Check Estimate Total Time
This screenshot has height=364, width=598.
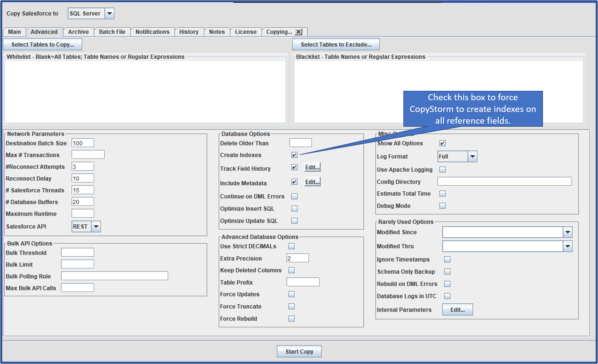(x=443, y=194)
